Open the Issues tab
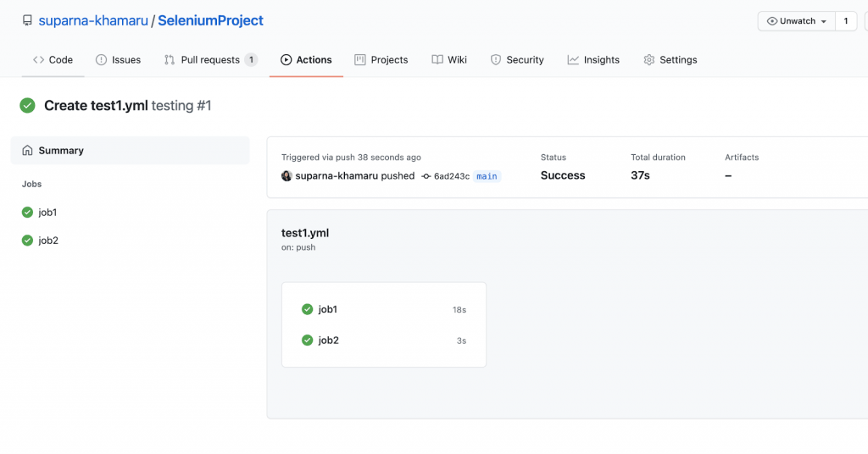Image resolution: width=868 pixels, height=454 pixels. pyautogui.click(x=119, y=60)
